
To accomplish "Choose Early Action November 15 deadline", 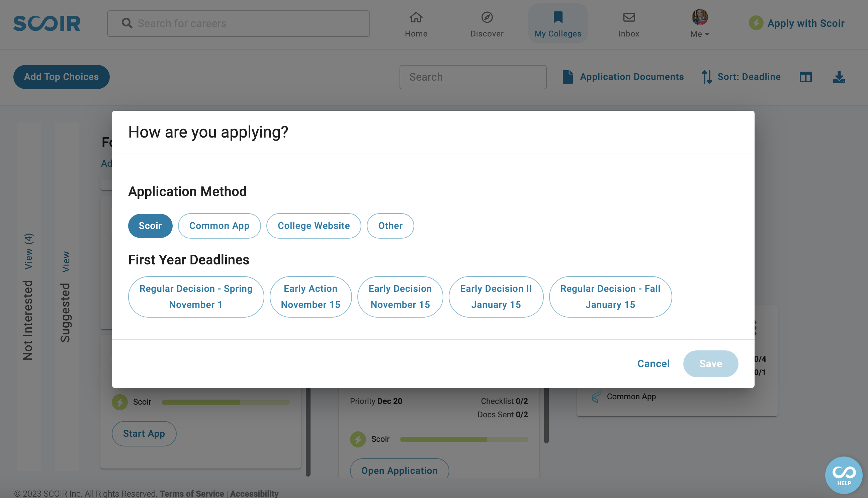I will tap(311, 297).
